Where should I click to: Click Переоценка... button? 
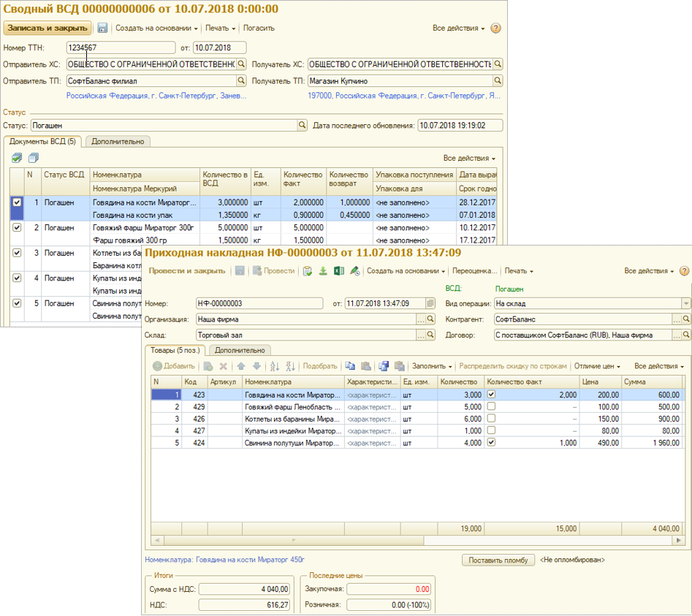[474, 271]
